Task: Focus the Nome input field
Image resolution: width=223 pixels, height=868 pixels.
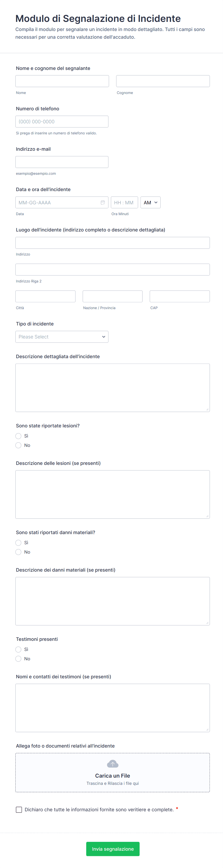Action: 62,81
